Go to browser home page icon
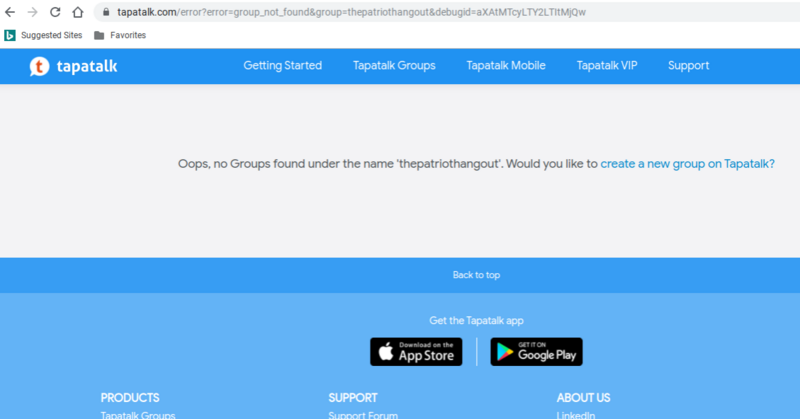The width and height of the screenshot is (800, 419). (x=78, y=12)
